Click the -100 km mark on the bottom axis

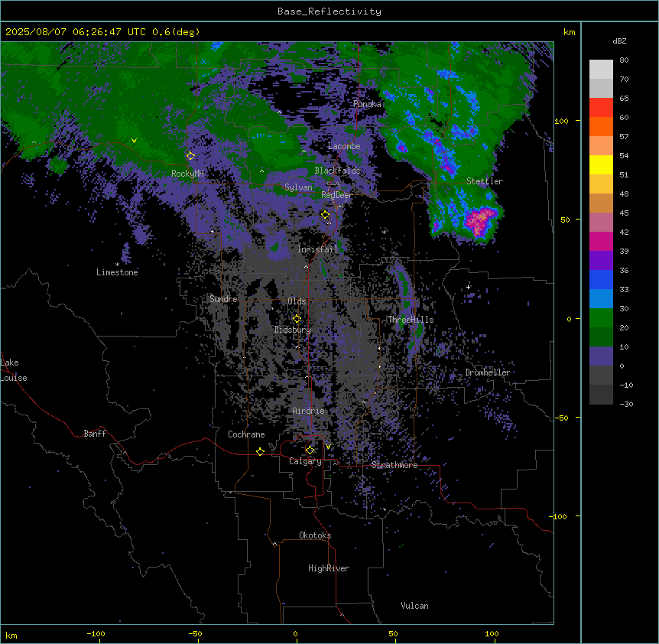click(x=96, y=633)
